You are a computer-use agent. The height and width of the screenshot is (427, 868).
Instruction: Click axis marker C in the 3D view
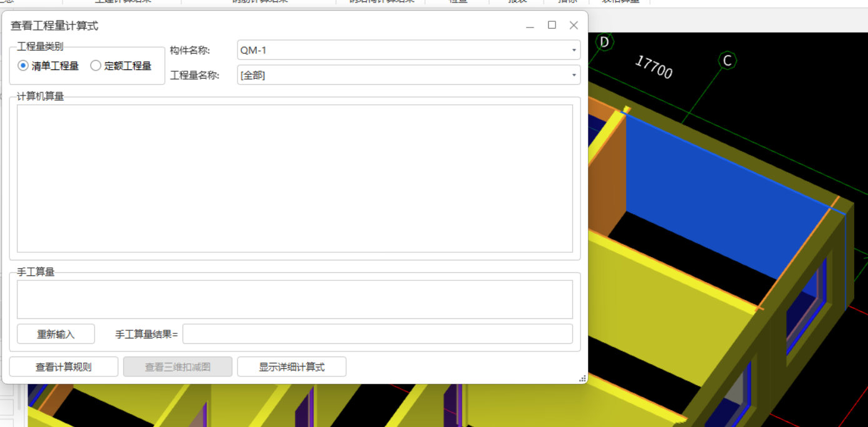[x=727, y=61]
